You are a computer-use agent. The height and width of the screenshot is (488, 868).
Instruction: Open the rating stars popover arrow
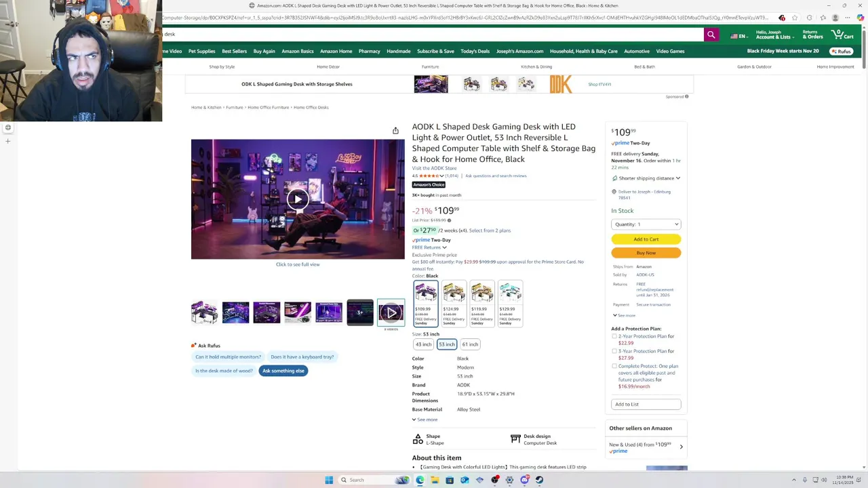click(x=441, y=176)
